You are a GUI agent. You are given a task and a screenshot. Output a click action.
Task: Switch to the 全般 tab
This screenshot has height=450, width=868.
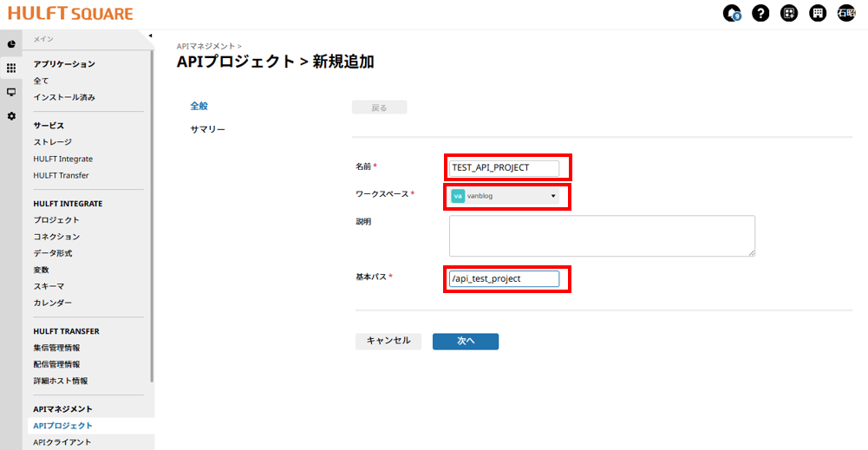coord(199,106)
